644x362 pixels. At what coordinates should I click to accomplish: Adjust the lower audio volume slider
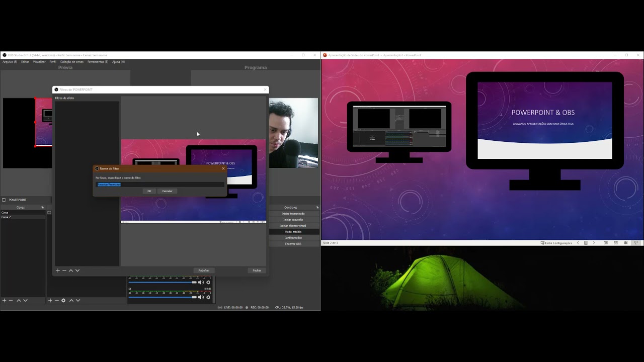click(x=163, y=297)
